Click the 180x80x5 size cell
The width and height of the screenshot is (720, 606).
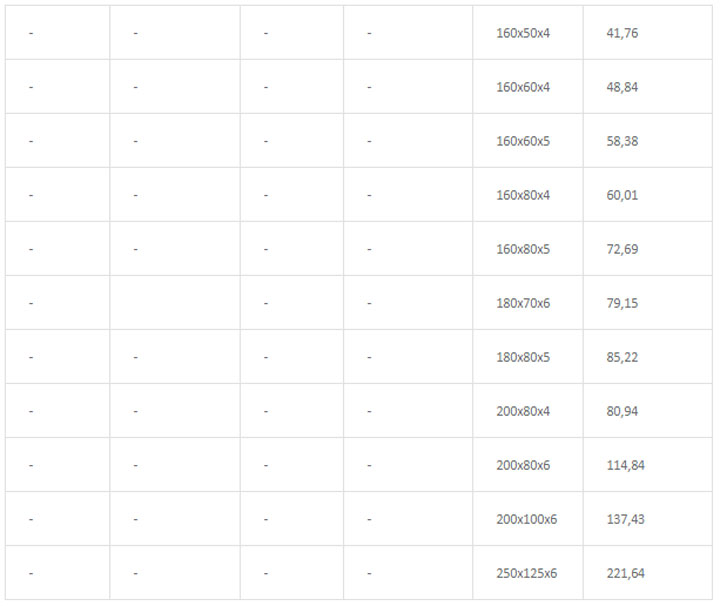pyautogui.click(x=523, y=357)
